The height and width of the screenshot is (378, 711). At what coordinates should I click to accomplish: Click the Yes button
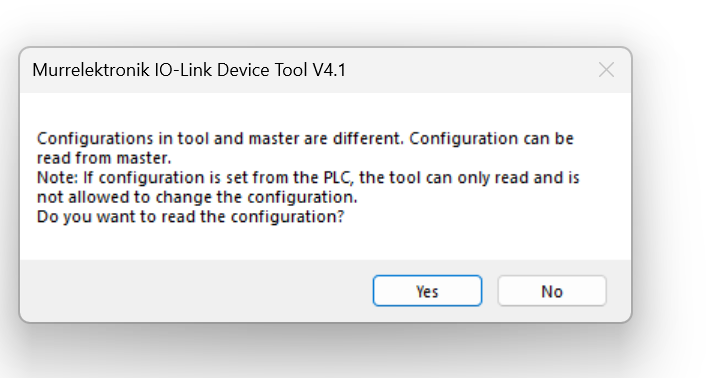click(x=427, y=291)
